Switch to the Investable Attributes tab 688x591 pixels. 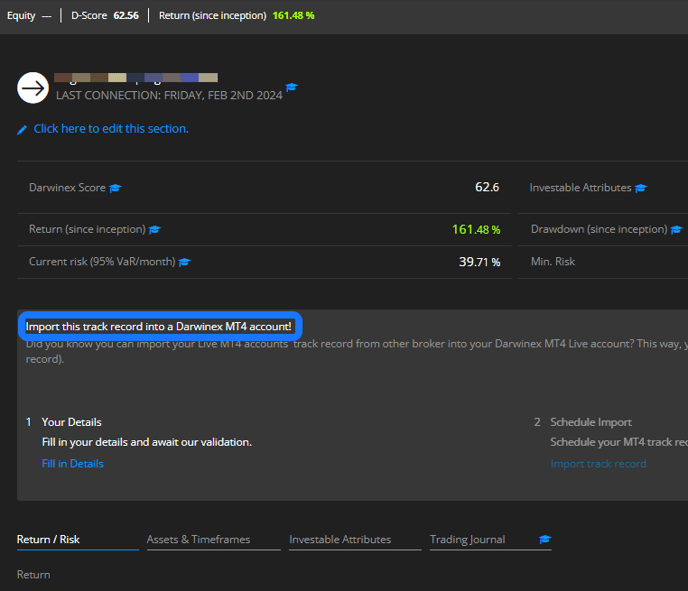tap(355, 540)
